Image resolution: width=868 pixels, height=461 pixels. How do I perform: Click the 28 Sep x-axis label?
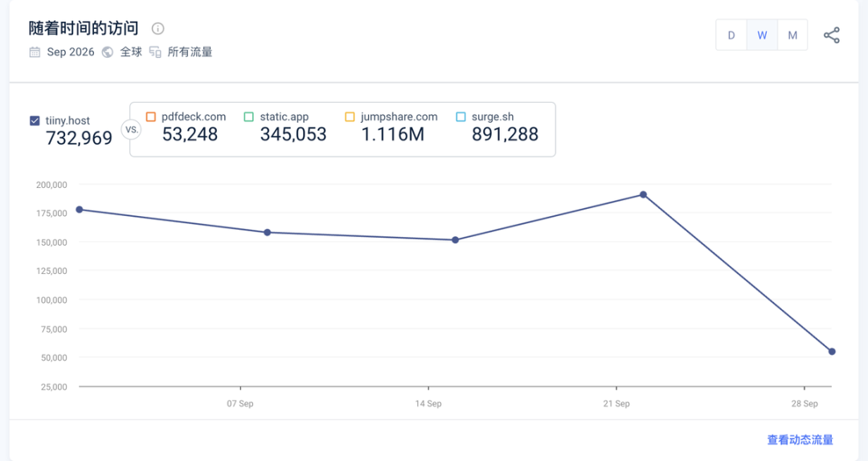tap(805, 403)
